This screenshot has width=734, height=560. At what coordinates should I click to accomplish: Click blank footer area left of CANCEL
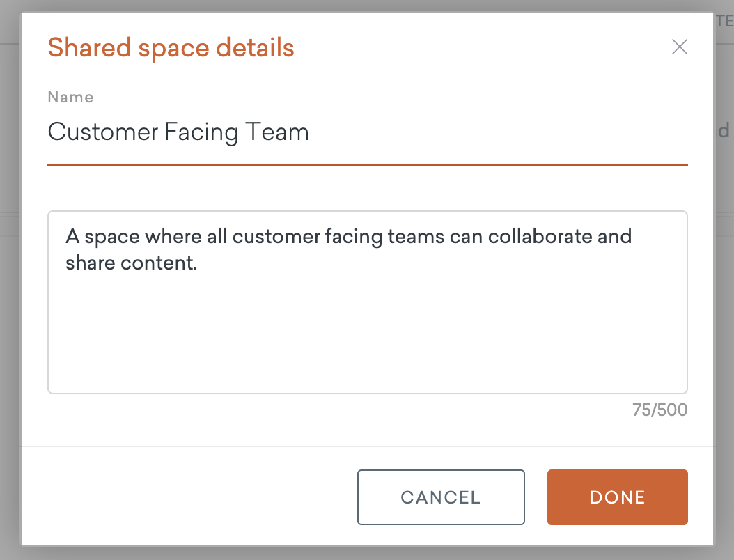tap(188, 497)
